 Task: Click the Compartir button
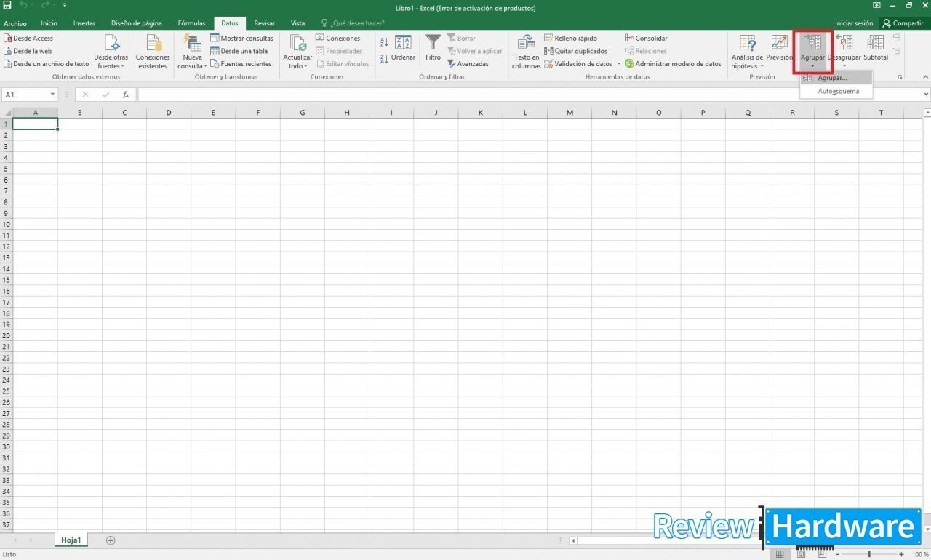pyautogui.click(x=903, y=23)
